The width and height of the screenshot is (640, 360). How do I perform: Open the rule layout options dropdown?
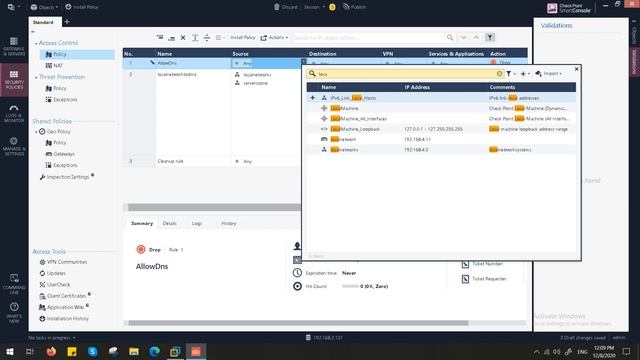click(220, 38)
